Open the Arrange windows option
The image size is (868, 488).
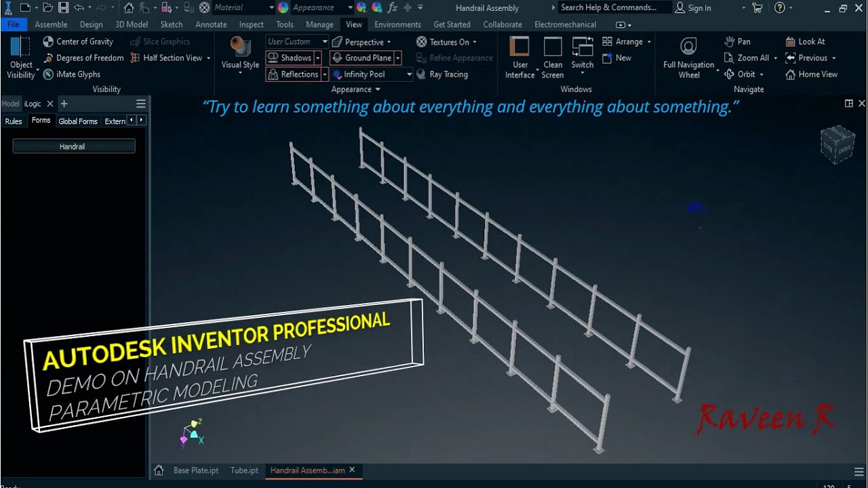(x=627, y=41)
